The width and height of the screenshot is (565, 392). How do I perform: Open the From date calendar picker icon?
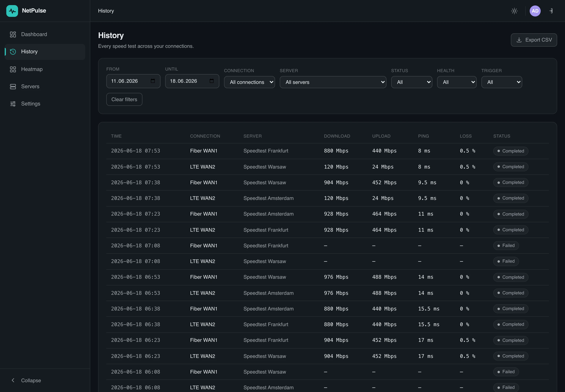153,81
